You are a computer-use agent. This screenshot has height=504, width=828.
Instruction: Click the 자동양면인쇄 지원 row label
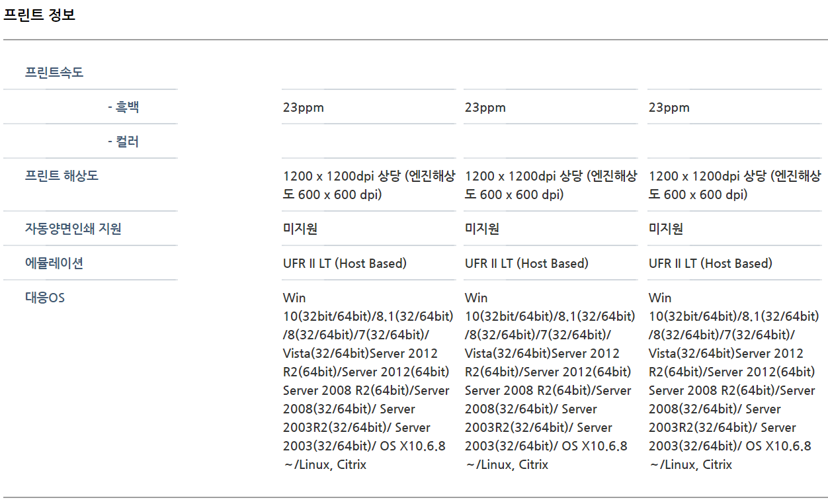[73, 229]
